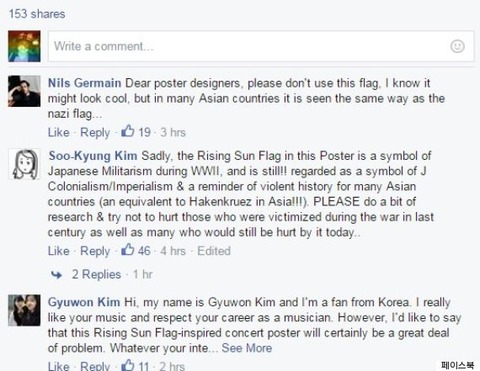
Task: Expand Gyuwon Kim's comment with See More
Action: 247,348
